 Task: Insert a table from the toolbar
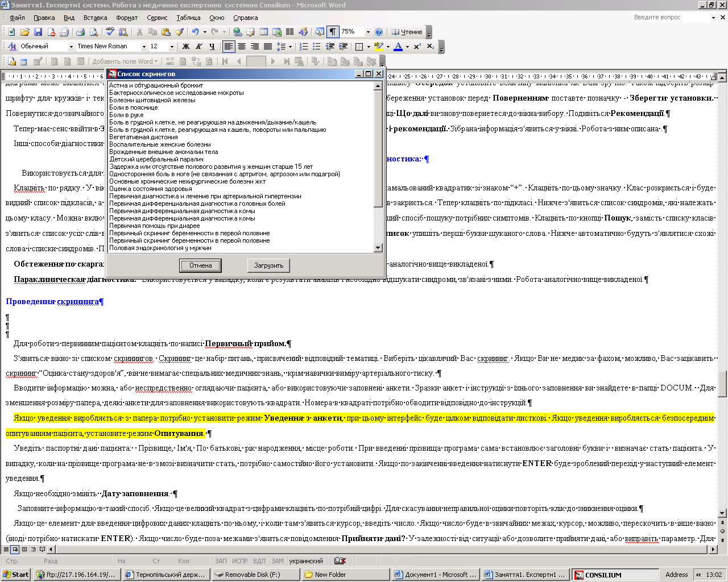click(x=264, y=32)
